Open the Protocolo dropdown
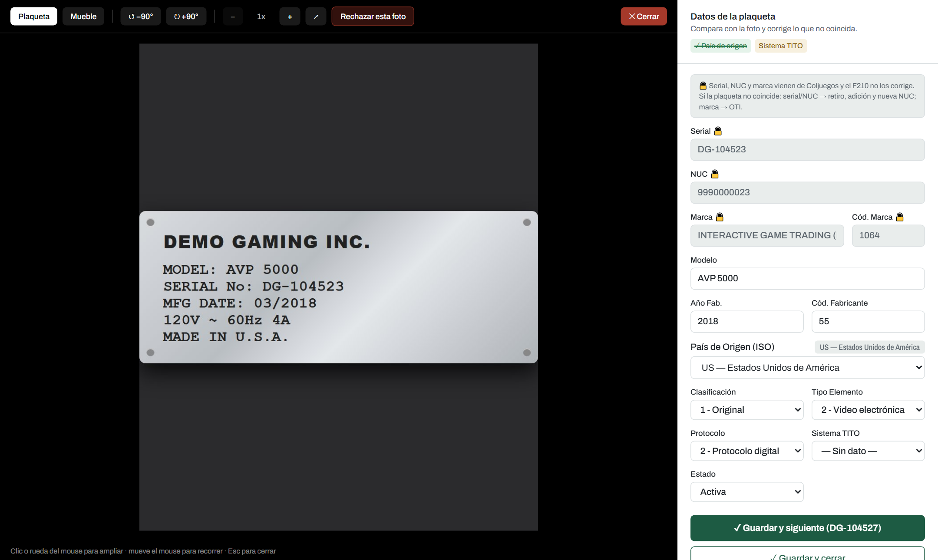Screen dimensions: 938x560 747,451
